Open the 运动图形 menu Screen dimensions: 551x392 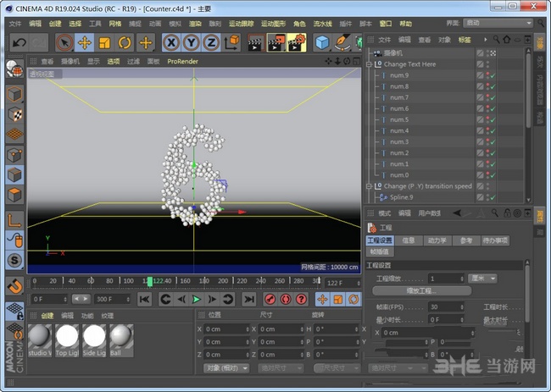[273, 24]
